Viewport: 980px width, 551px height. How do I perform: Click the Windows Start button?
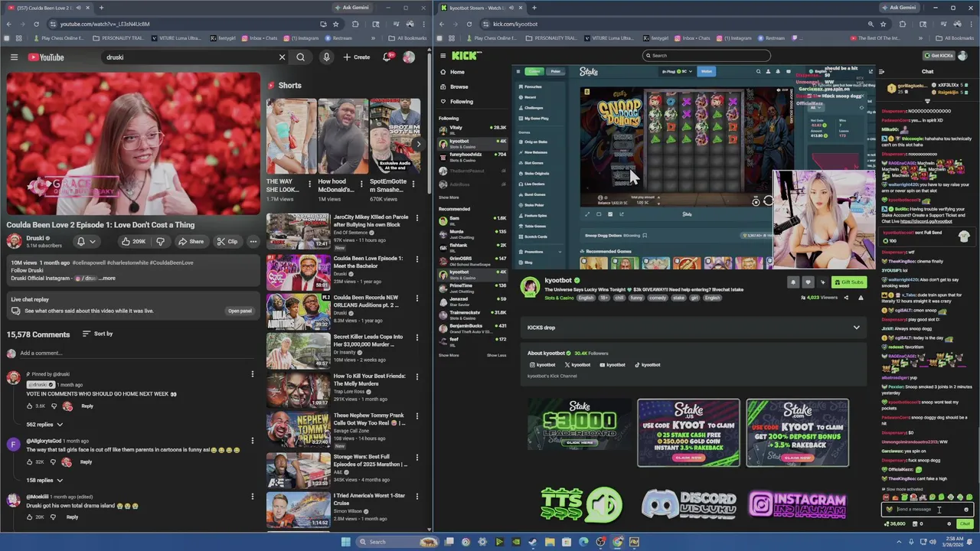coord(346,542)
